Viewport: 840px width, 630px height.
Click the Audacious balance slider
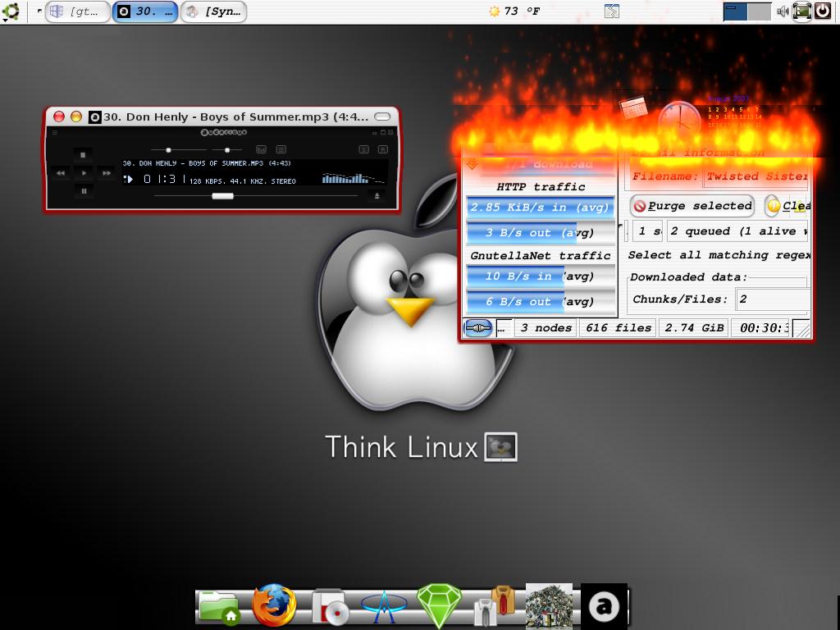tap(227, 150)
